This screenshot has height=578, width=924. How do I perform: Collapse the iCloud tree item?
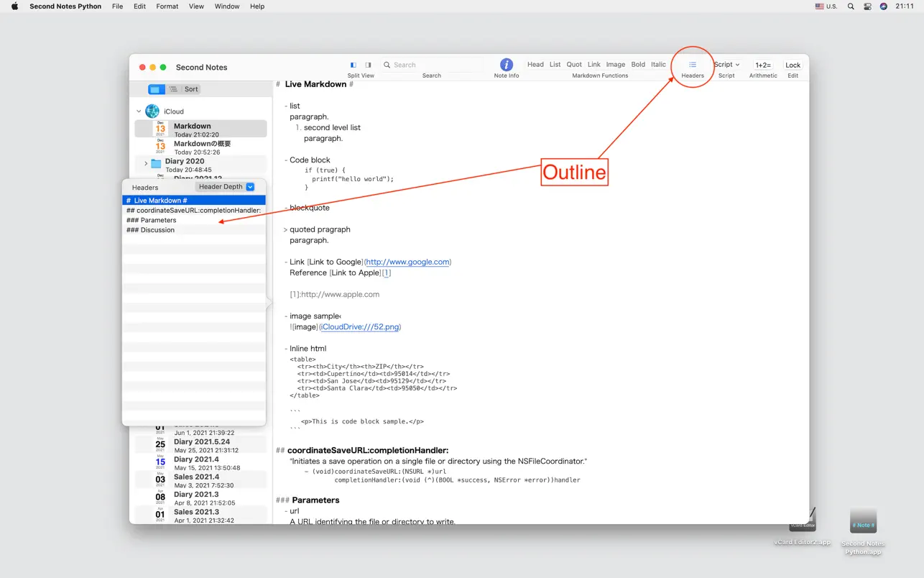138,111
